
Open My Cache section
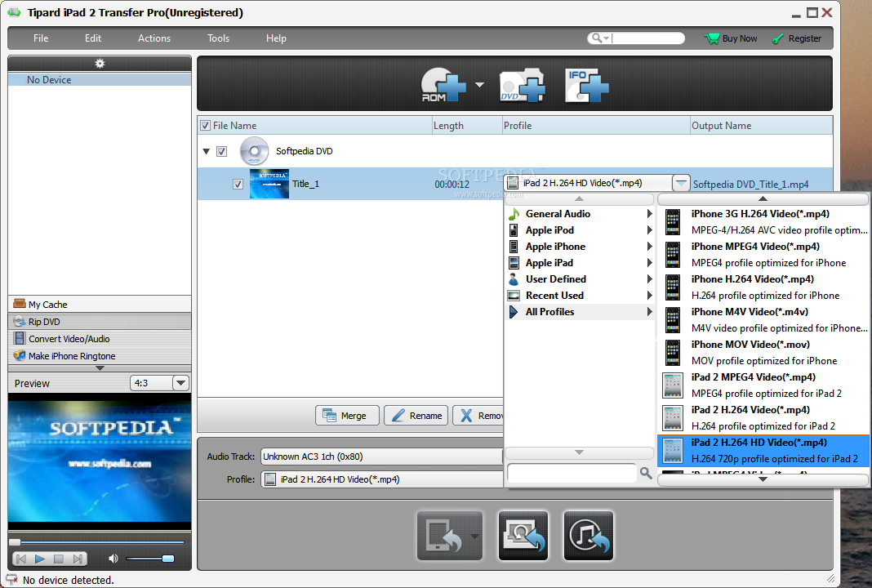click(x=100, y=305)
